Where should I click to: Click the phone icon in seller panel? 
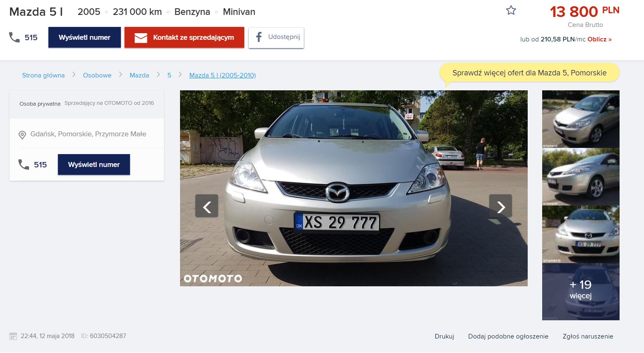click(24, 164)
